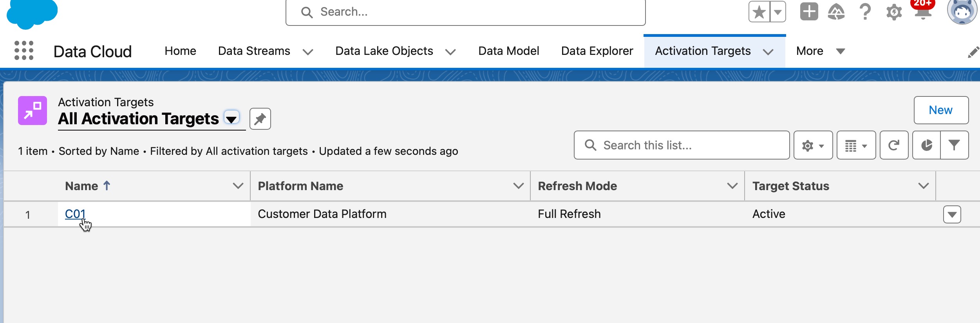Pin this list view
The height and width of the screenshot is (323, 980).
(260, 119)
